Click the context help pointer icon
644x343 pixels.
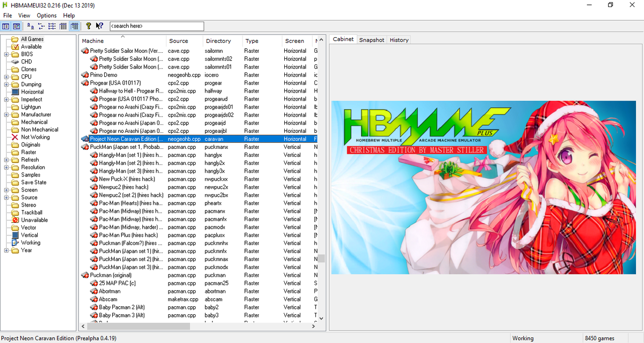(x=100, y=26)
